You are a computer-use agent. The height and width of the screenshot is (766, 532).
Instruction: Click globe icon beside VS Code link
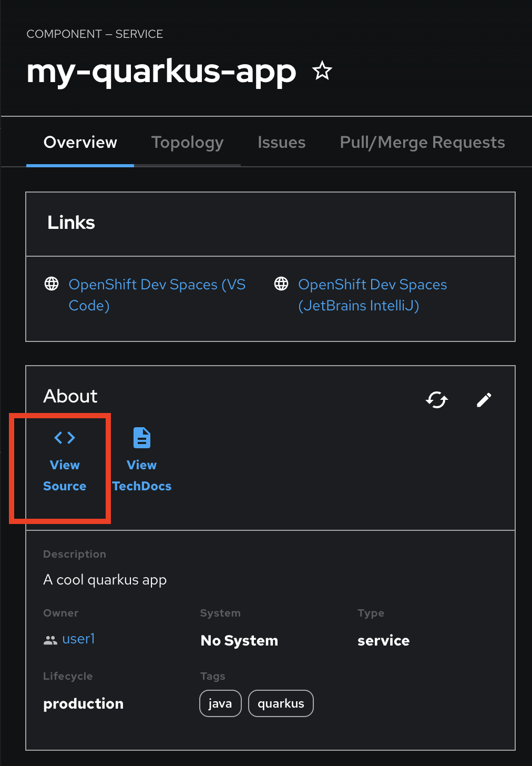click(52, 284)
